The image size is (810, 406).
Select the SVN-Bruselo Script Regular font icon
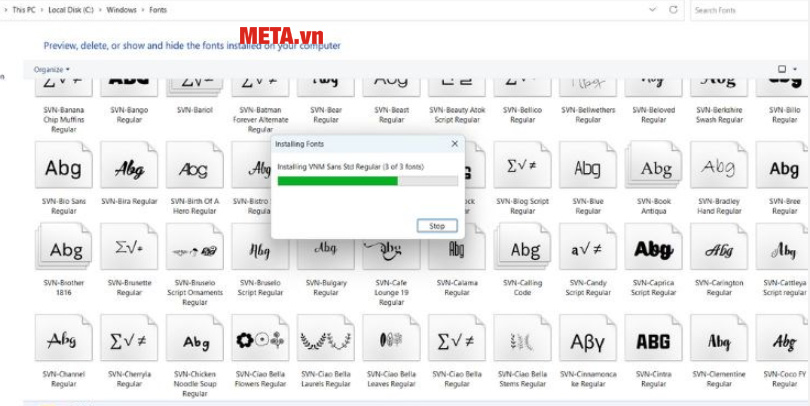(x=260, y=246)
